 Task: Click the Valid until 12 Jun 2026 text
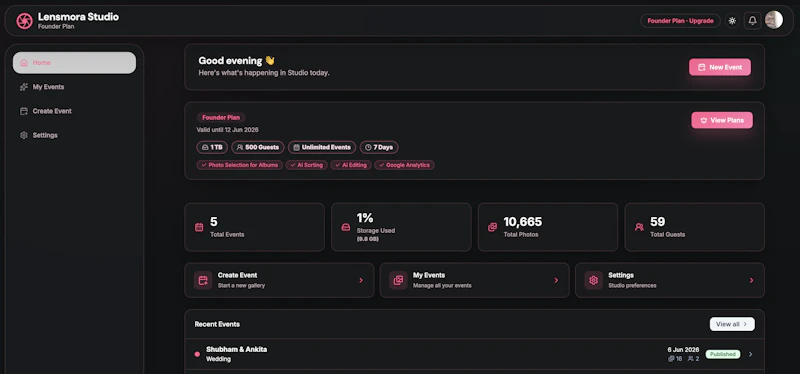coord(228,130)
